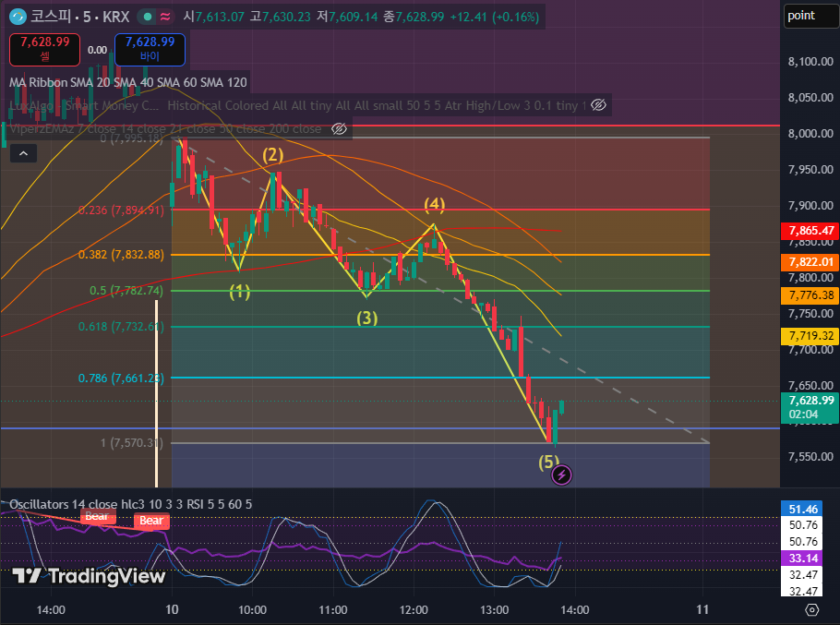Open the point dropdown at top right
The width and height of the screenshot is (840, 625).
tap(811, 16)
